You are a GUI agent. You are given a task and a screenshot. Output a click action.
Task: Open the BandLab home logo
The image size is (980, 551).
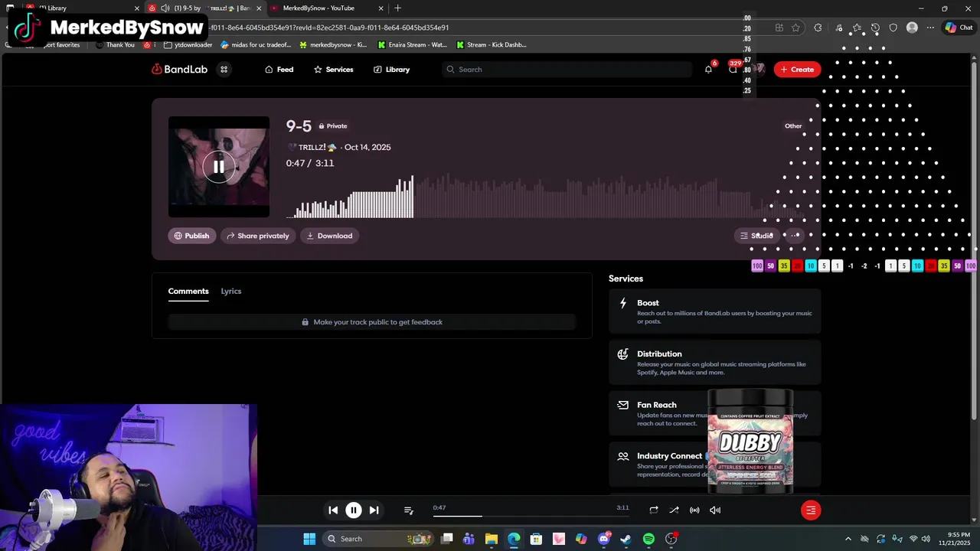(179, 69)
